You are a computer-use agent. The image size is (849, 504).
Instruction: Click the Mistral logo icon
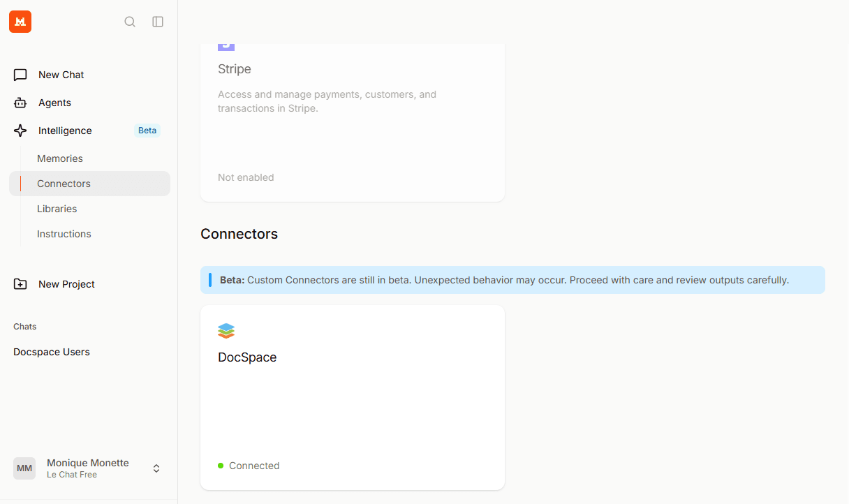pyautogui.click(x=20, y=22)
